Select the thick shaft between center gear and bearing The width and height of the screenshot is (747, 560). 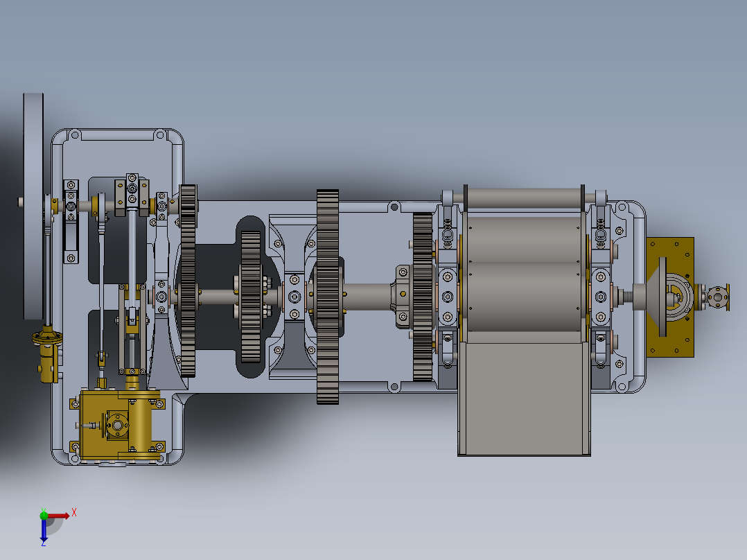(368, 297)
